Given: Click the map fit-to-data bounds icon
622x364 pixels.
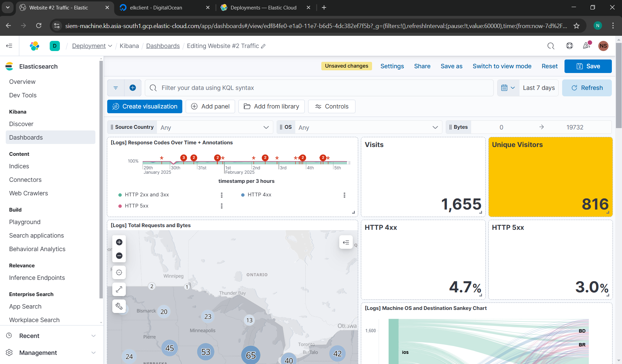Looking at the screenshot, I should [x=119, y=272].
